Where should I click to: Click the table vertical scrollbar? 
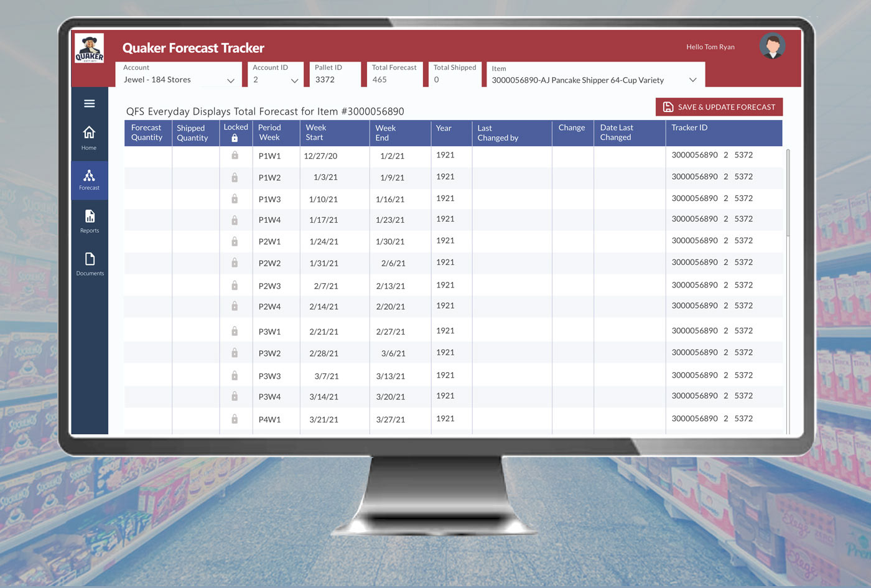tap(788, 193)
